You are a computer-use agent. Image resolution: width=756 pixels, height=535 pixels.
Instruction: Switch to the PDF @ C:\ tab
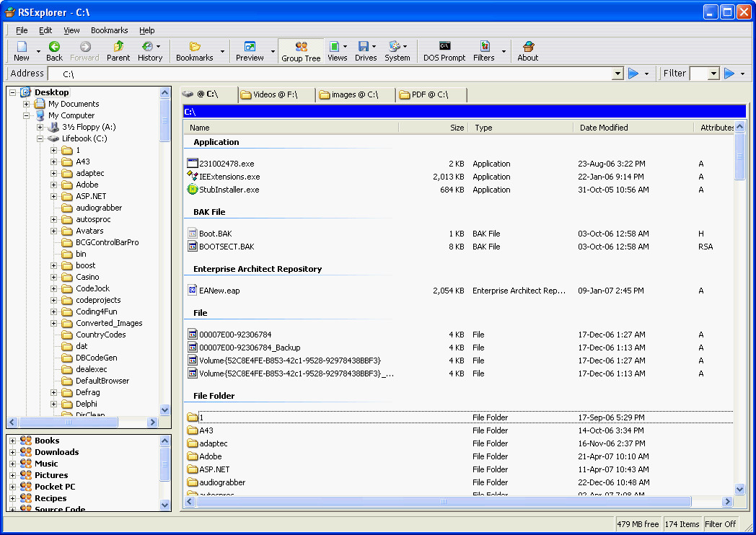coord(430,95)
